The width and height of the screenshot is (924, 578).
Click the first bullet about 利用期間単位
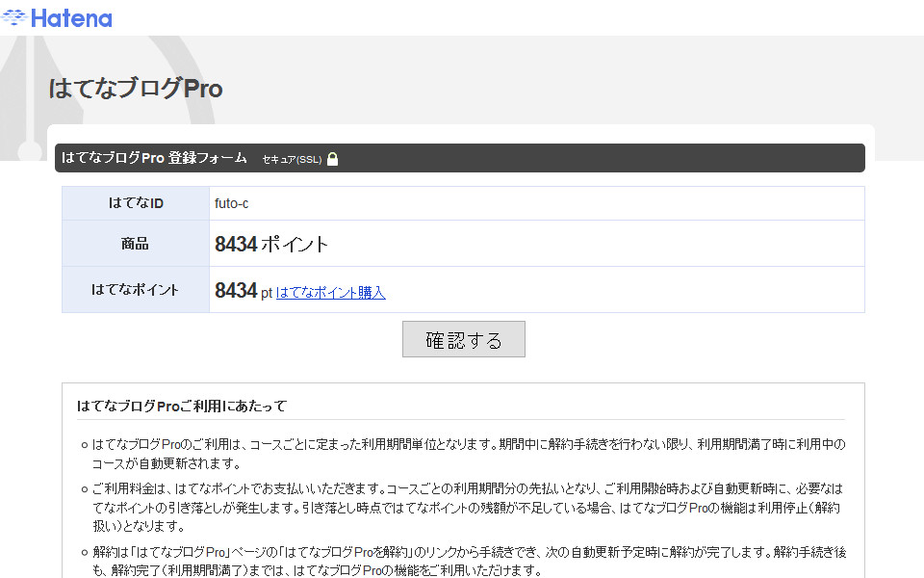coord(469,454)
